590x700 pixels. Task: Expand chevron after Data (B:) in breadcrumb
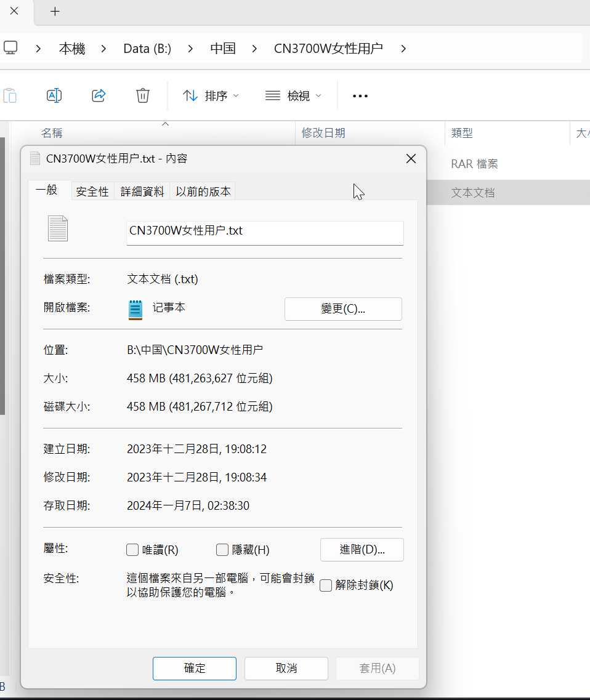[190, 48]
